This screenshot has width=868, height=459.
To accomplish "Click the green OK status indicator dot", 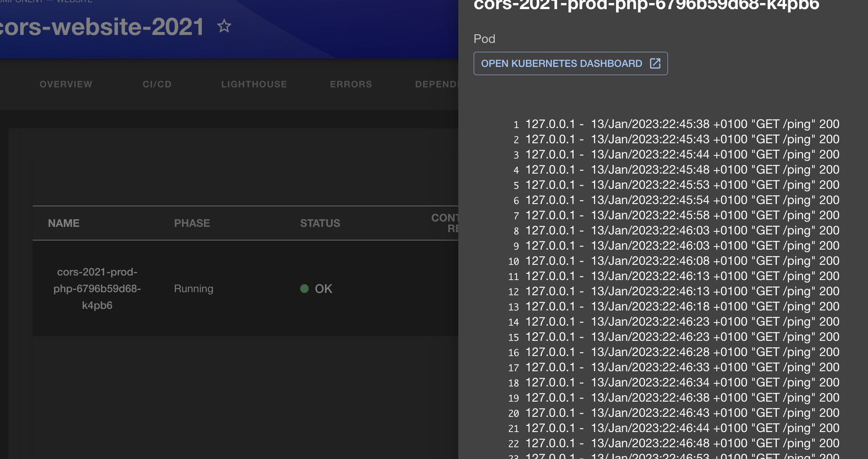I will click(304, 289).
